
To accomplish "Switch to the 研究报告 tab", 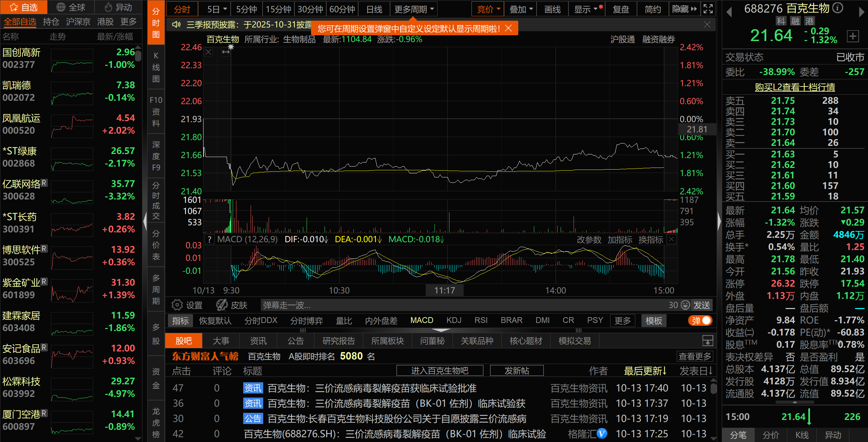I will click(x=339, y=341).
